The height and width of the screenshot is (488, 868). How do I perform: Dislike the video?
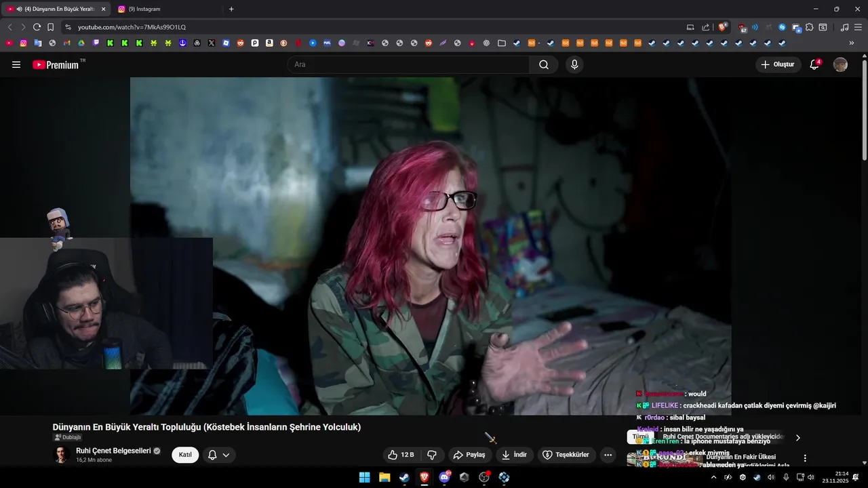click(432, 455)
